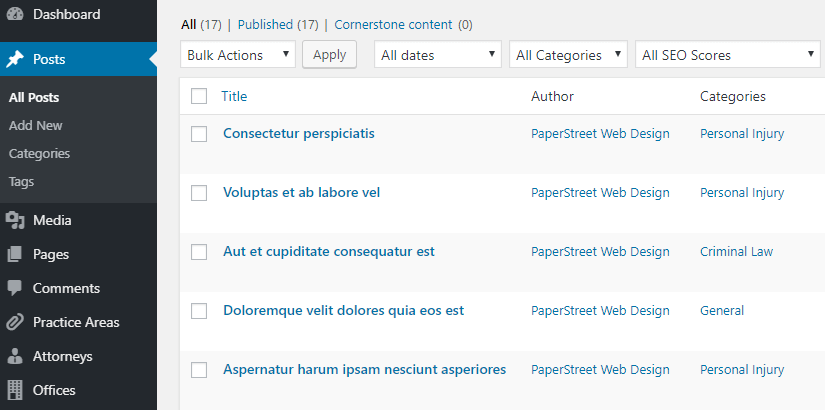Open the Dashboard menu item
Viewport: 825px width, 410px height.
click(66, 14)
